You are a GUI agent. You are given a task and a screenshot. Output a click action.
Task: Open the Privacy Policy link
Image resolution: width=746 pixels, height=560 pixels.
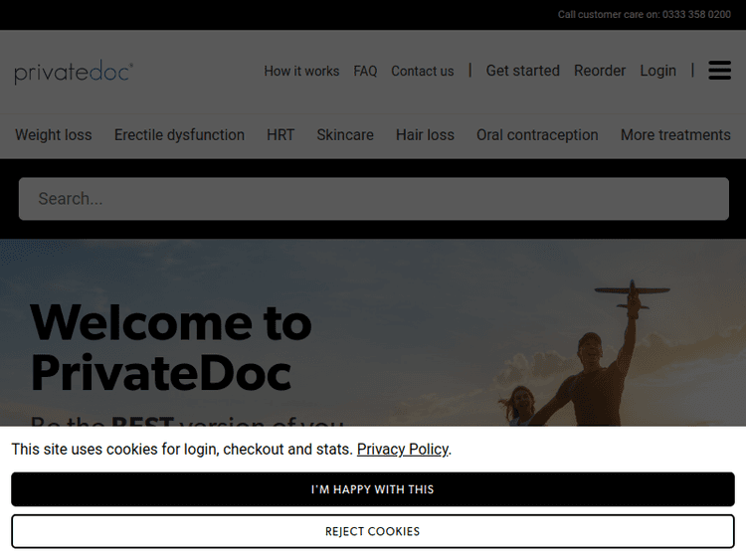(403, 450)
